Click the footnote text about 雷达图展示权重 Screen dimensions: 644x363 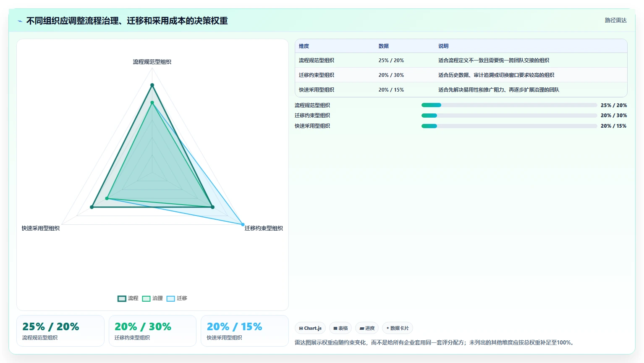click(435, 342)
